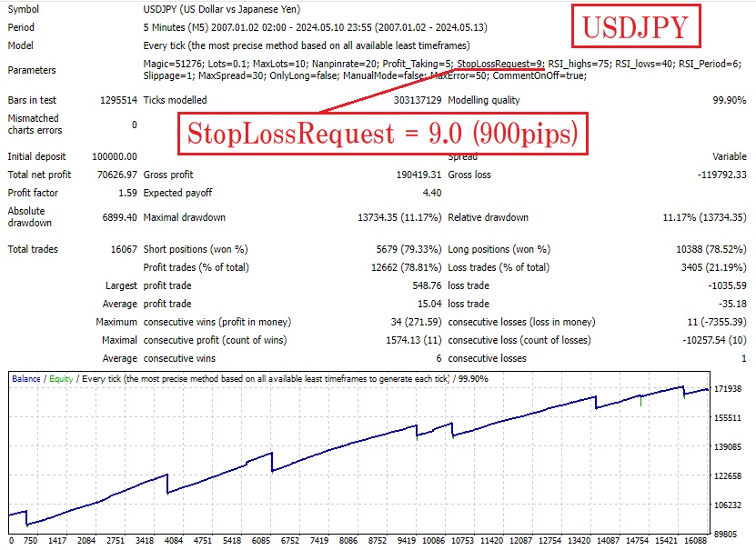
Task: Click average consecutive wins value '6'
Action: pos(438,359)
